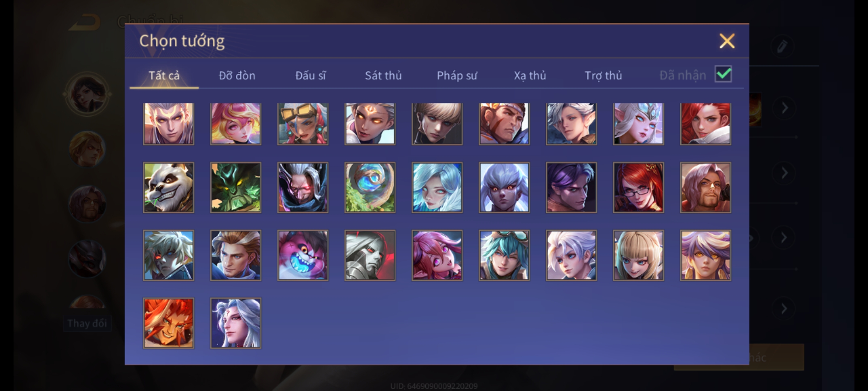
Task: Open the Sát thủ tab
Action: click(x=383, y=75)
